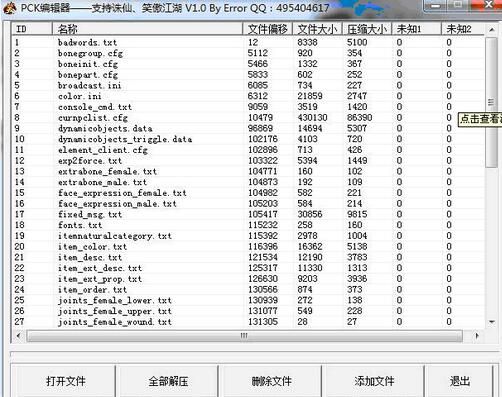502x397 pixels.
Task: Click the 压缩大小 column header
Action: [367, 29]
